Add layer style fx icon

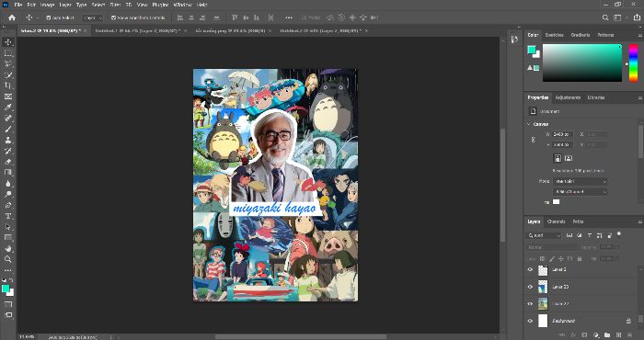point(574,335)
